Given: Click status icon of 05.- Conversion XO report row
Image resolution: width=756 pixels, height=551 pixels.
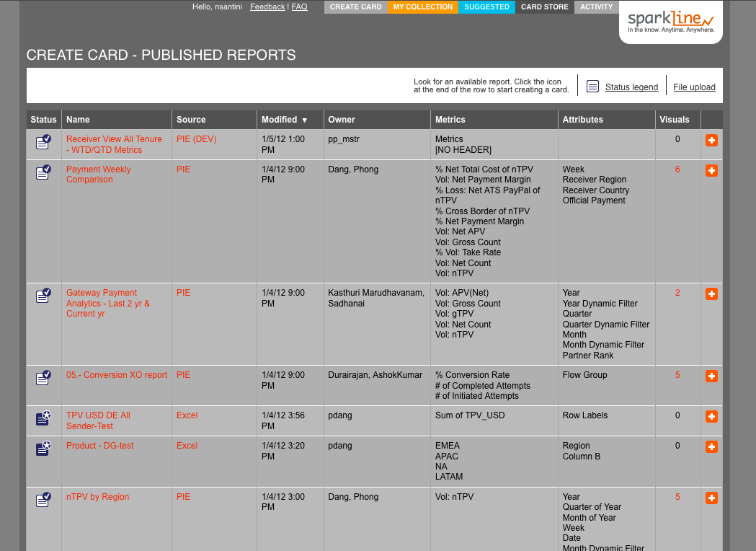Looking at the screenshot, I should pos(43,378).
